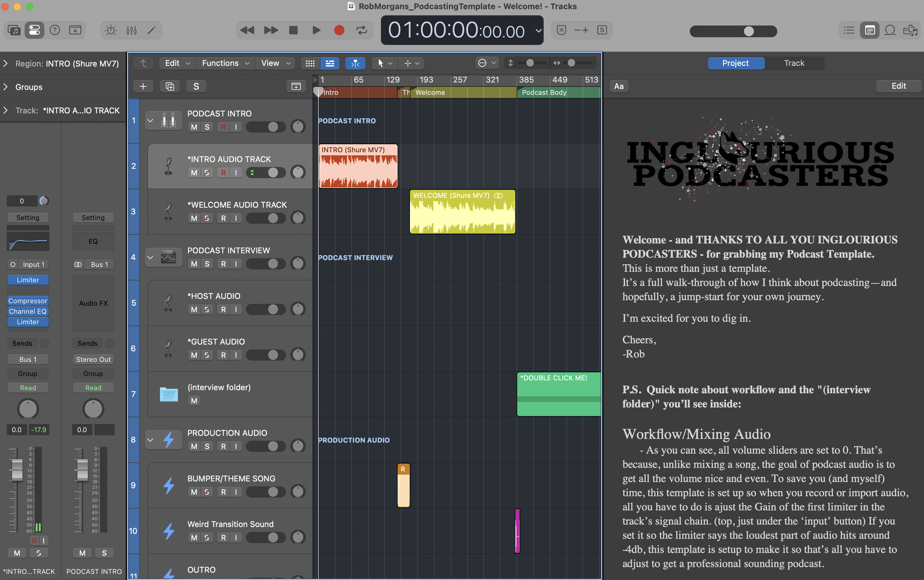This screenshot has width=924, height=580.
Task: Toggle the Inspector button in toolbar
Action: [x=34, y=30]
